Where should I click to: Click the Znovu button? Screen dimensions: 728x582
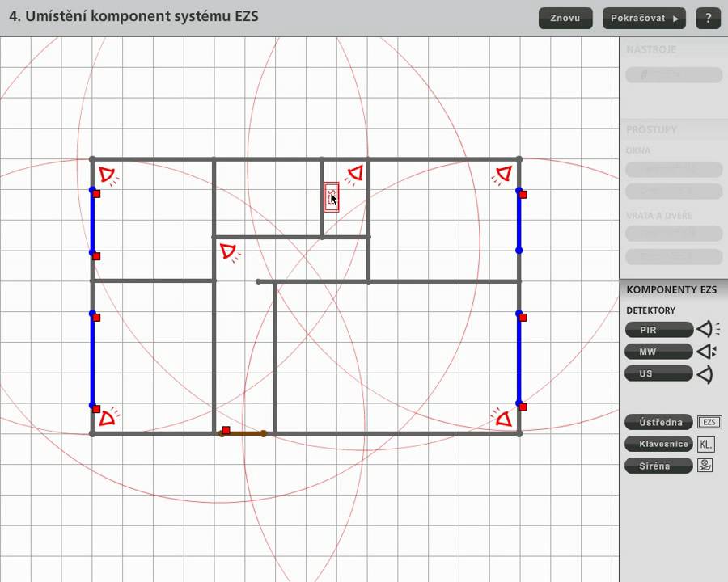(565, 18)
